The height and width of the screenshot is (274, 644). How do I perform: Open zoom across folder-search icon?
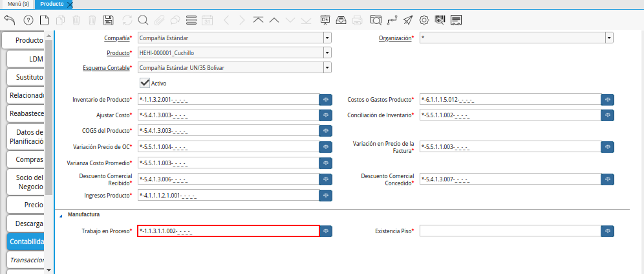tap(376, 19)
